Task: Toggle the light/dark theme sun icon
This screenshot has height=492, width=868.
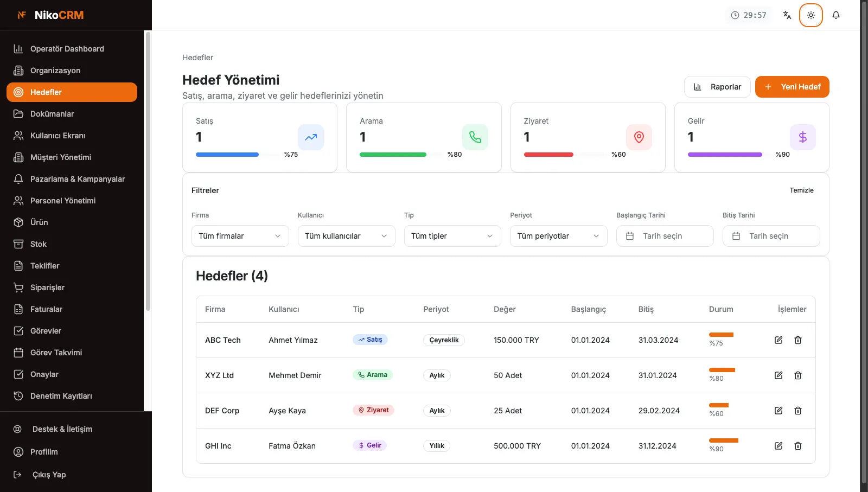Action: pos(811,15)
